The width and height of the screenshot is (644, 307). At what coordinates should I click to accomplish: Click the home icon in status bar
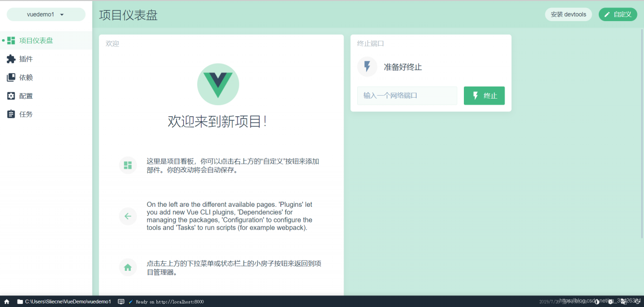coord(7,301)
